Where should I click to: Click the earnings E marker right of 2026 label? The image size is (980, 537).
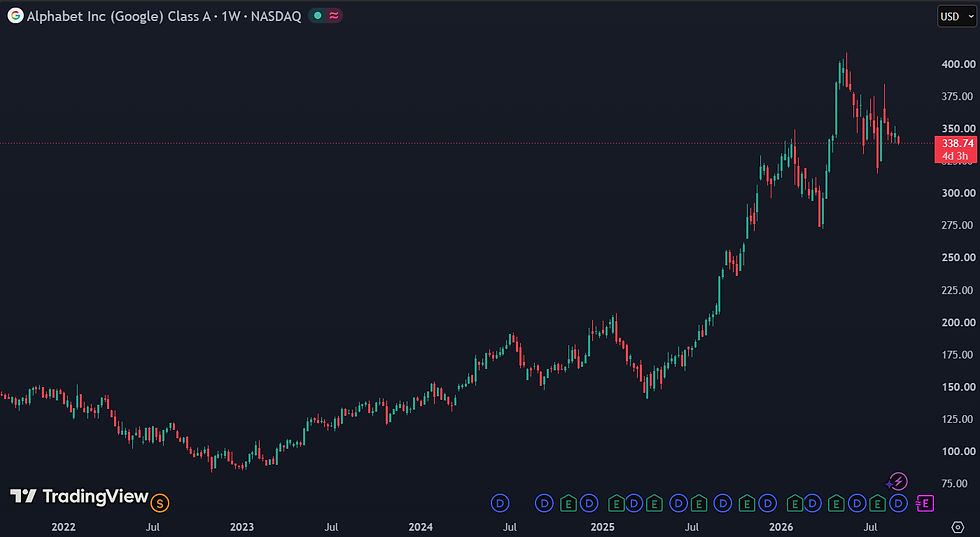794,503
